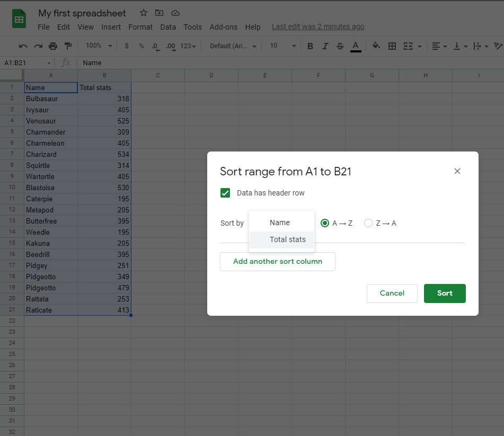504x436 pixels.
Task: Open the Format menu
Action: pos(140,27)
